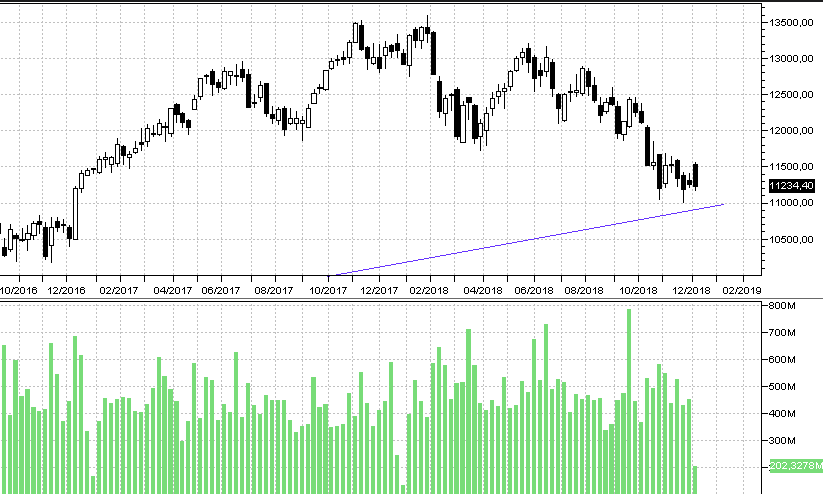Click the 10/2018 date axis label
Image resolution: width=823 pixels, height=494 pixels.
point(638,290)
